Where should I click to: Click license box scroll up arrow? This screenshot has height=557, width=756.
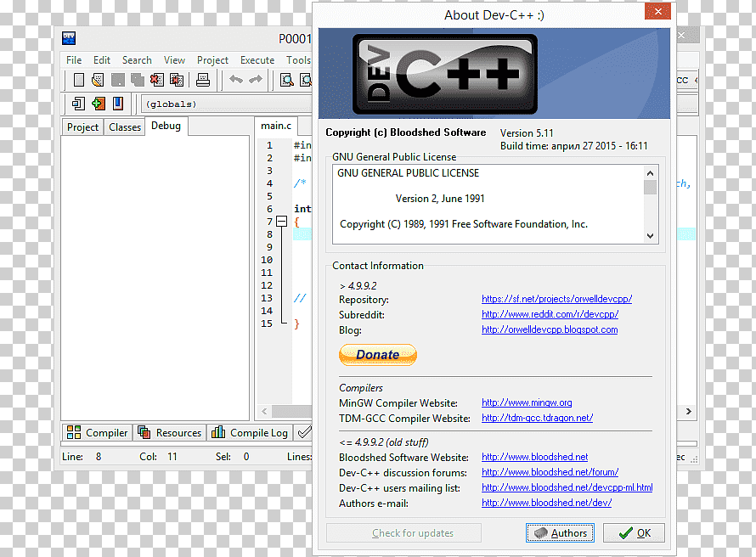[x=650, y=173]
